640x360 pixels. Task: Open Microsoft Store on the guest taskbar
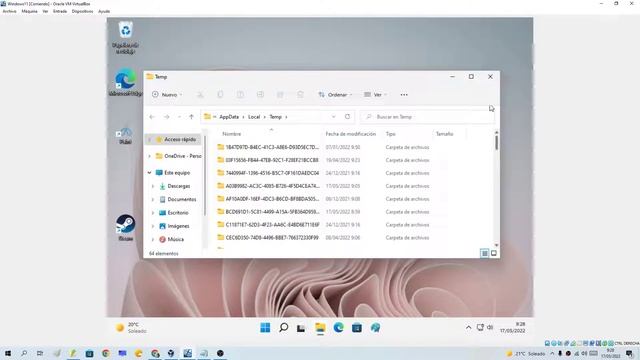pos(357,328)
